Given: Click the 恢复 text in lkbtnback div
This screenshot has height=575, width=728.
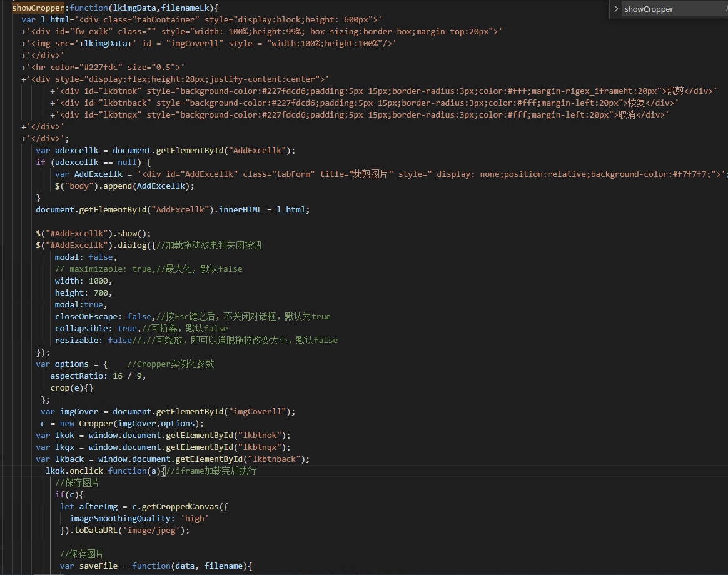Looking at the screenshot, I should [x=637, y=103].
